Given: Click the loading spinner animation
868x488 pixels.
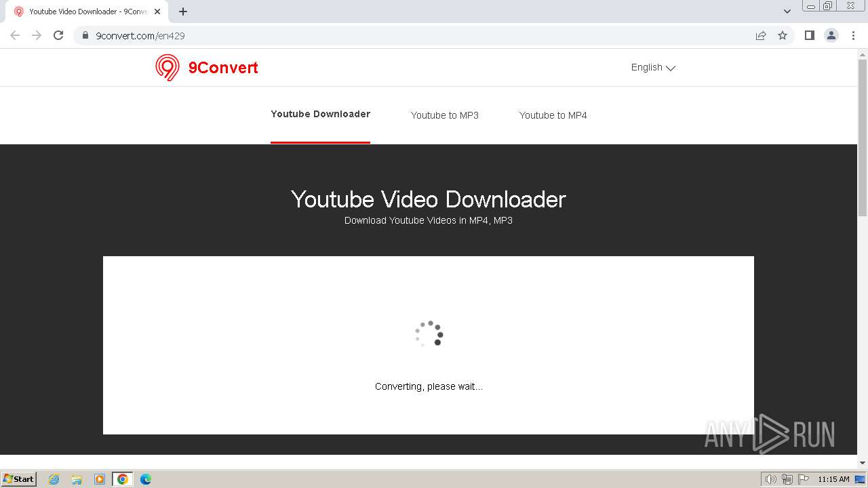Looking at the screenshot, I should click(429, 333).
